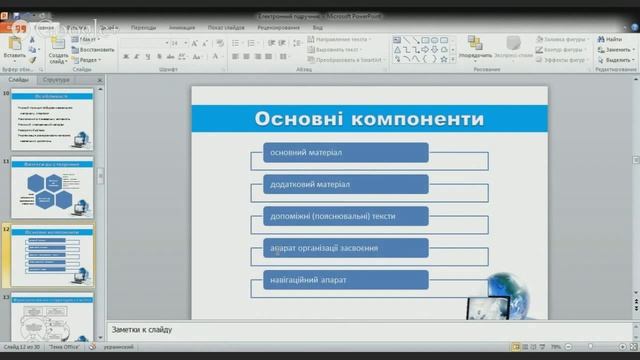Viewport: 640px width, 360px height.
Task: Switch to the Slides (Слайды) pane tab
Action: tap(18, 80)
